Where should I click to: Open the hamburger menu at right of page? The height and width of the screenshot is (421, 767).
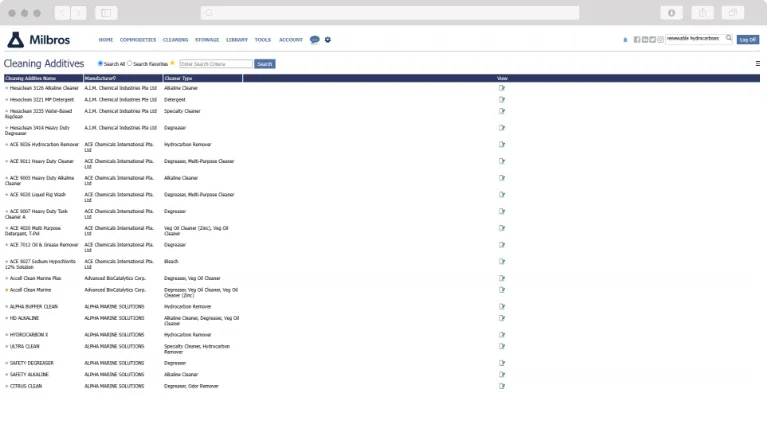[757, 63]
